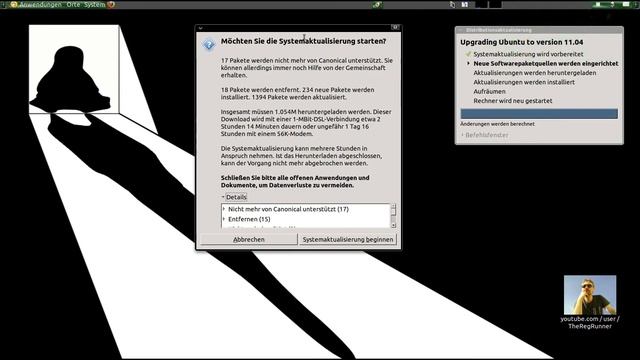Close the upgrade confirmation dialog

point(395,27)
